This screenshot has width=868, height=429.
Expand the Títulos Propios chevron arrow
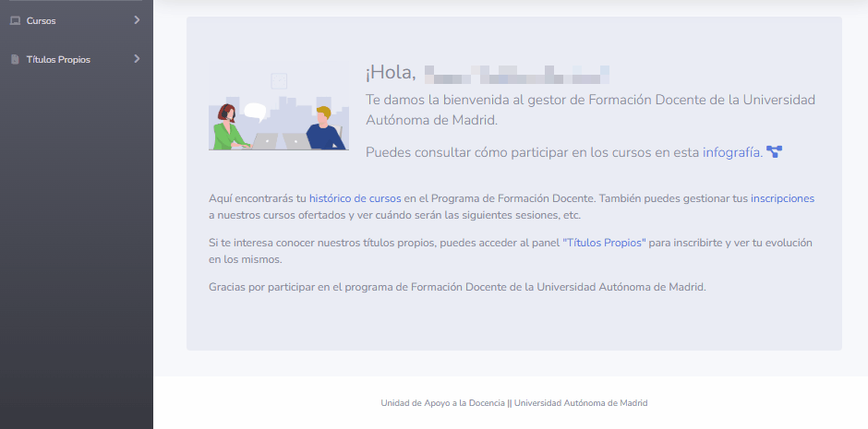tap(137, 59)
